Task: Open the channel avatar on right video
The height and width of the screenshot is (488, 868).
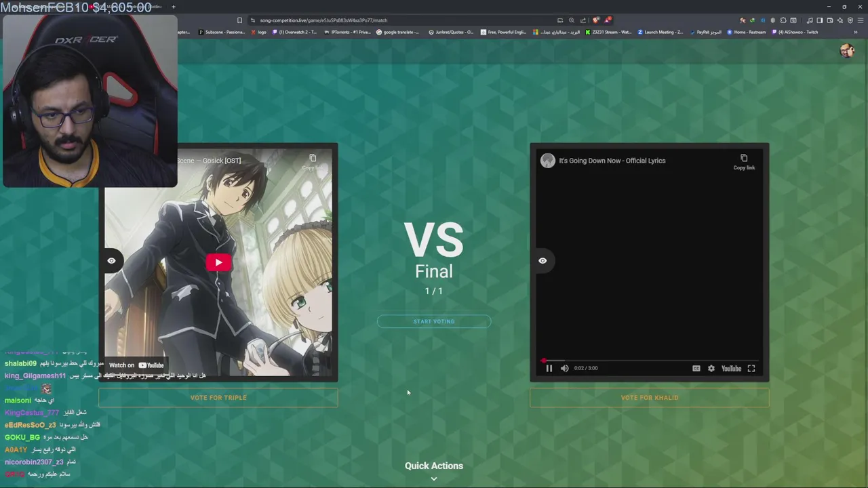Action: [548, 161]
